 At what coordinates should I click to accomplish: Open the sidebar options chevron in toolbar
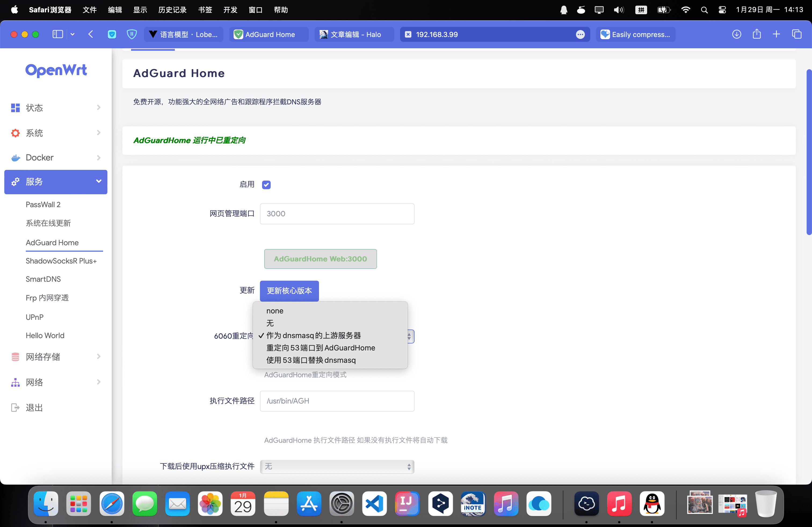pyautogui.click(x=72, y=34)
